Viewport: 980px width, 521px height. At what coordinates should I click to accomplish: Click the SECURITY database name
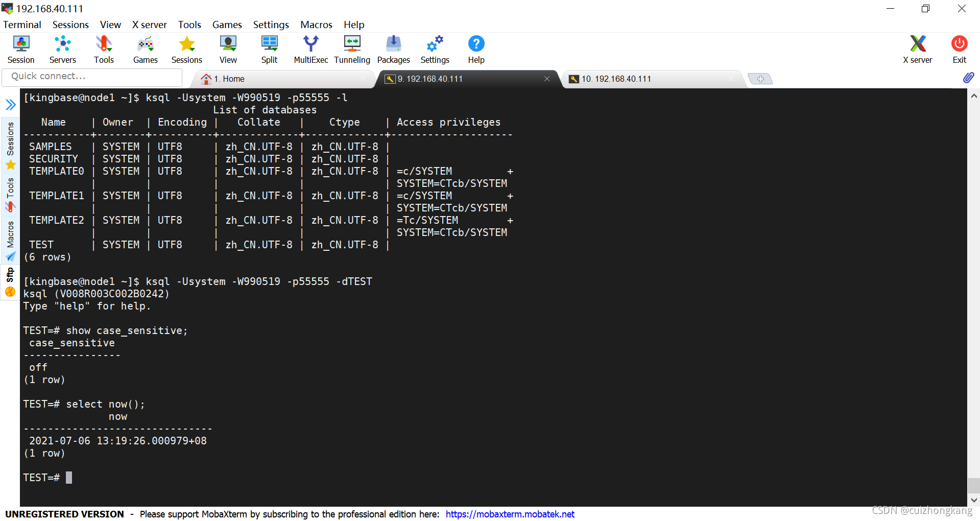53,159
